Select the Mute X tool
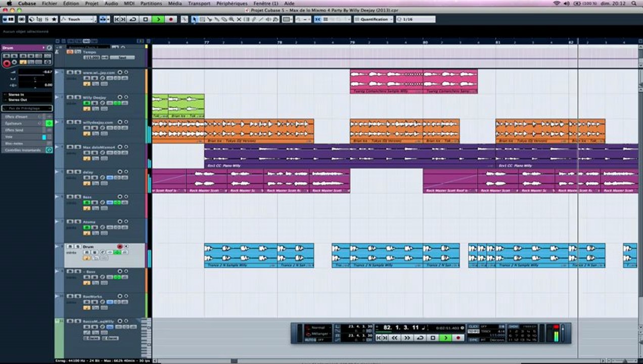The height and width of the screenshot is (364, 643). tap(239, 19)
